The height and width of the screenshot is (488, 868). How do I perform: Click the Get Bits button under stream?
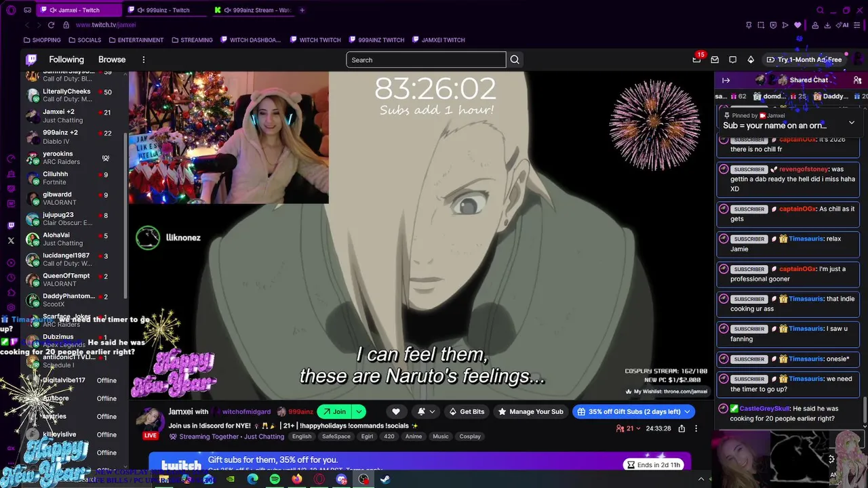[x=467, y=411]
